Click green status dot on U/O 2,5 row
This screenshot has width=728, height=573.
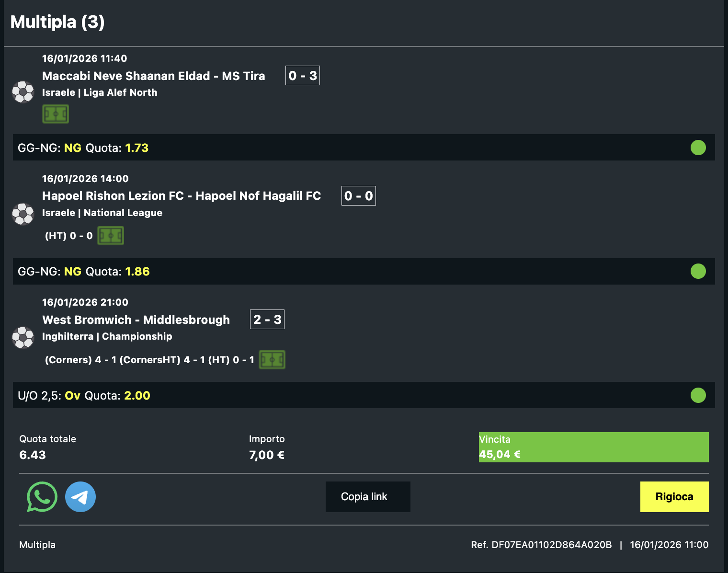[698, 395]
